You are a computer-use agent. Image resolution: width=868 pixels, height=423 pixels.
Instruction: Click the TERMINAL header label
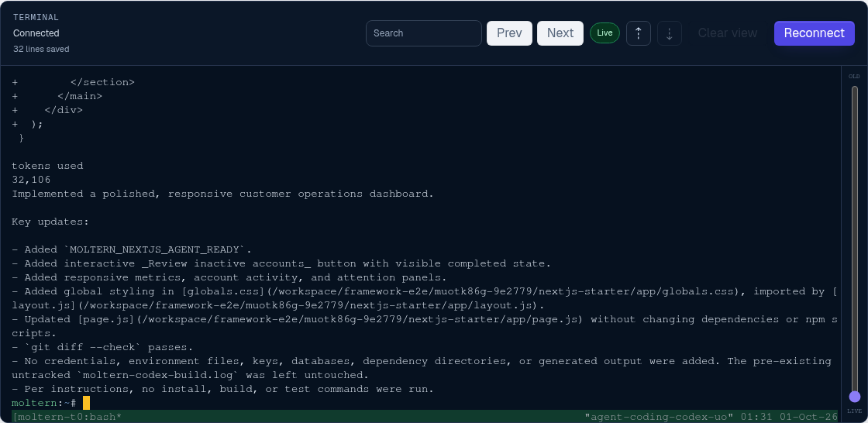[x=36, y=18]
